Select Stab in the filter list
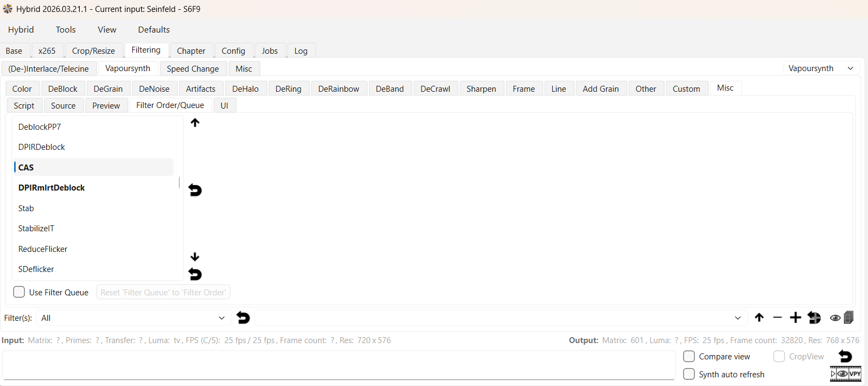The image size is (868, 386). click(93, 208)
